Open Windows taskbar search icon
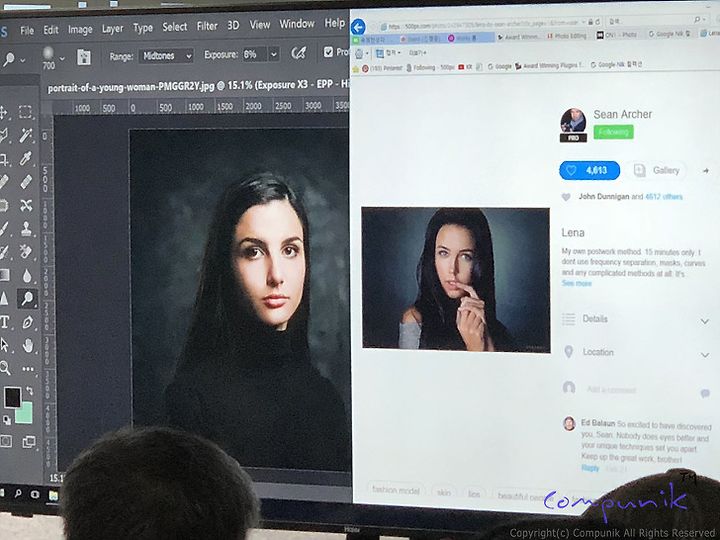 pyautogui.click(x=18, y=494)
